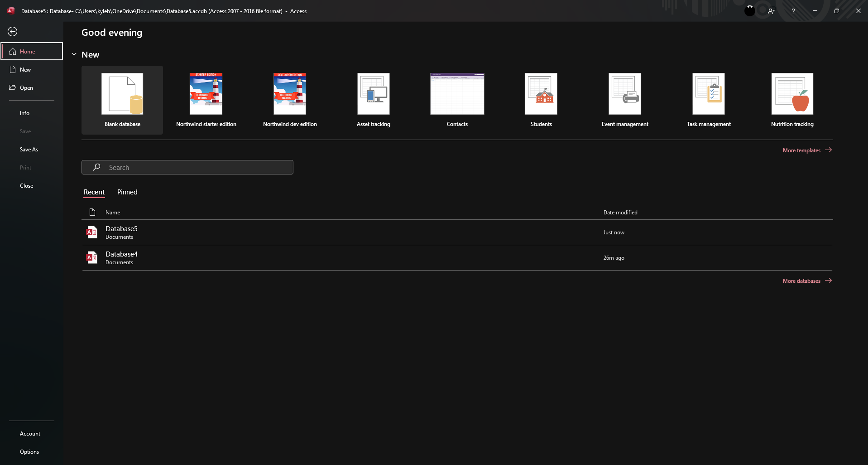Follow the More databases link

click(807, 281)
